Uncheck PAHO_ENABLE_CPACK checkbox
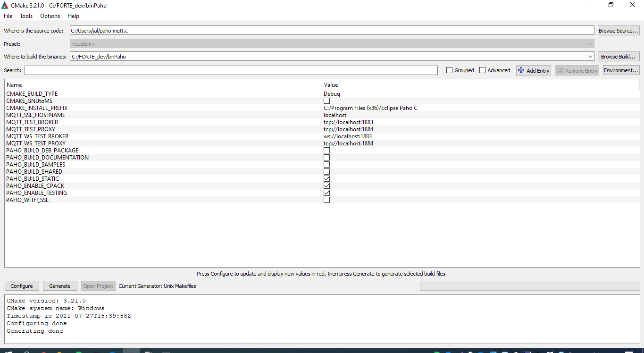 [326, 186]
